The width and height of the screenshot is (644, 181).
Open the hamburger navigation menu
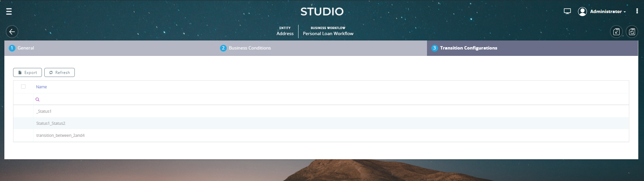pyautogui.click(x=9, y=12)
